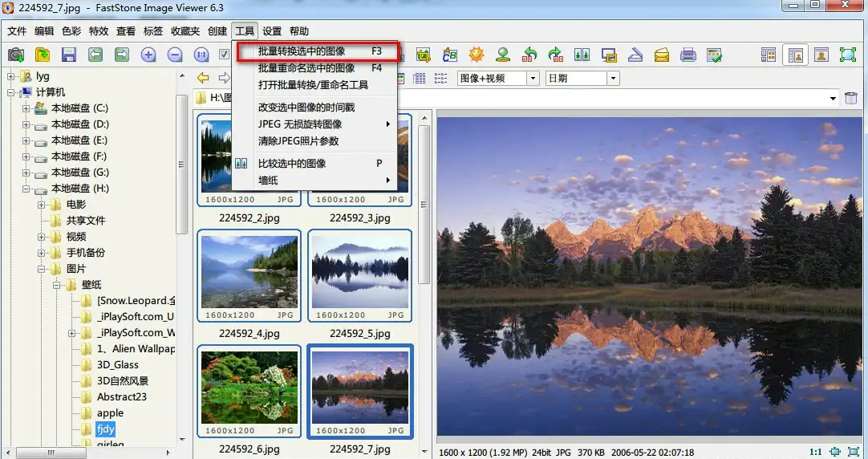Toggle the checkbox beside the zoom icons
The width and height of the screenshot is (868, 459).
tap(224, 55)
